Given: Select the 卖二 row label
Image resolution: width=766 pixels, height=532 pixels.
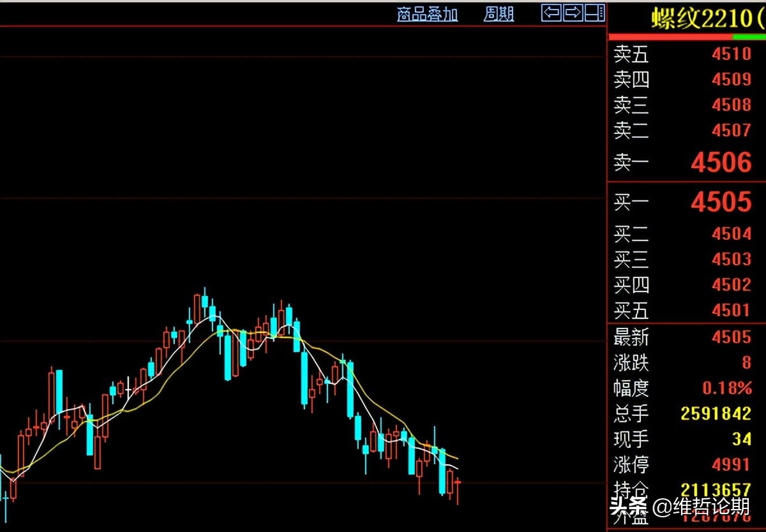Looking at the screenshot, I should click(631, 131).
